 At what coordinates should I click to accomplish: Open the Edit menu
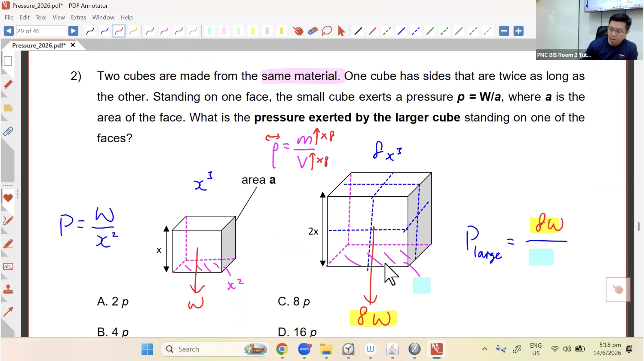24,17
